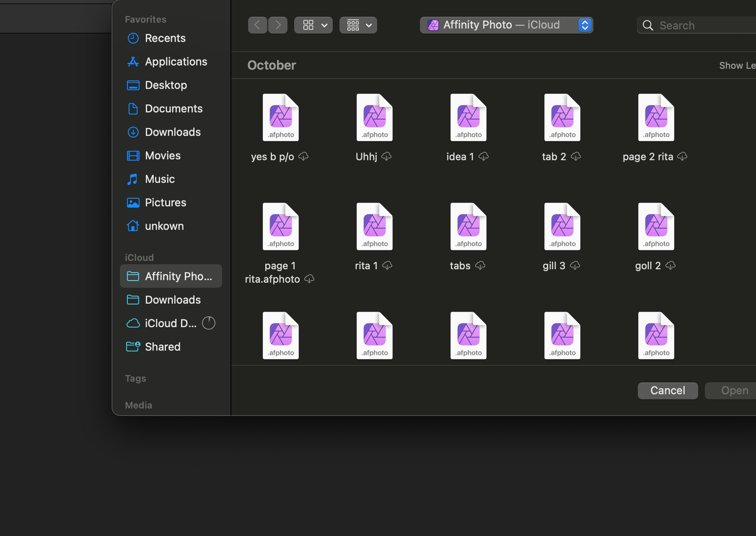This screenshot has width=756, height=536.
Task: Select the Affinity Photo iCloud folder
Action: (171, 276)
